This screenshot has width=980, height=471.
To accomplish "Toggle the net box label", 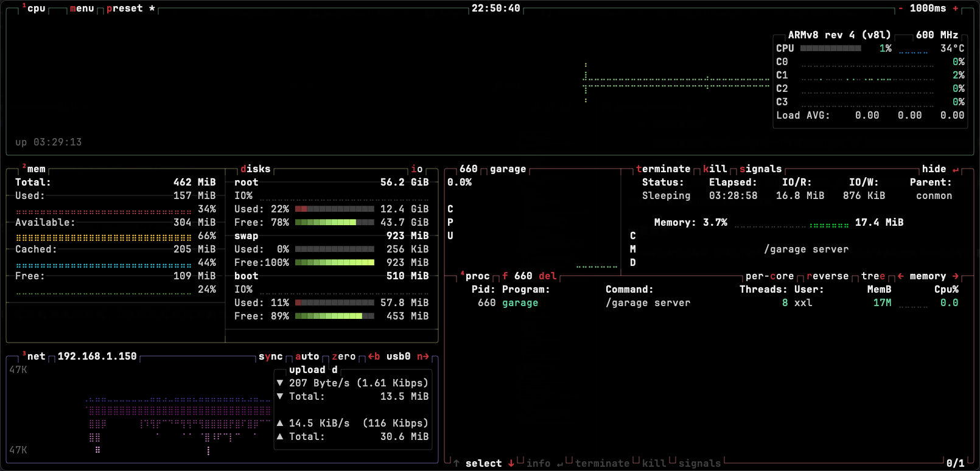I will point(34,357).
